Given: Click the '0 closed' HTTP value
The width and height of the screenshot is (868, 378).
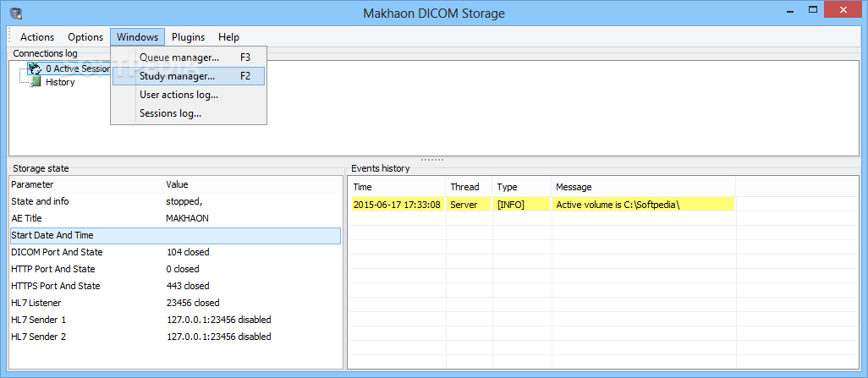Looking at the screenshot, I should tap(183, 269).
